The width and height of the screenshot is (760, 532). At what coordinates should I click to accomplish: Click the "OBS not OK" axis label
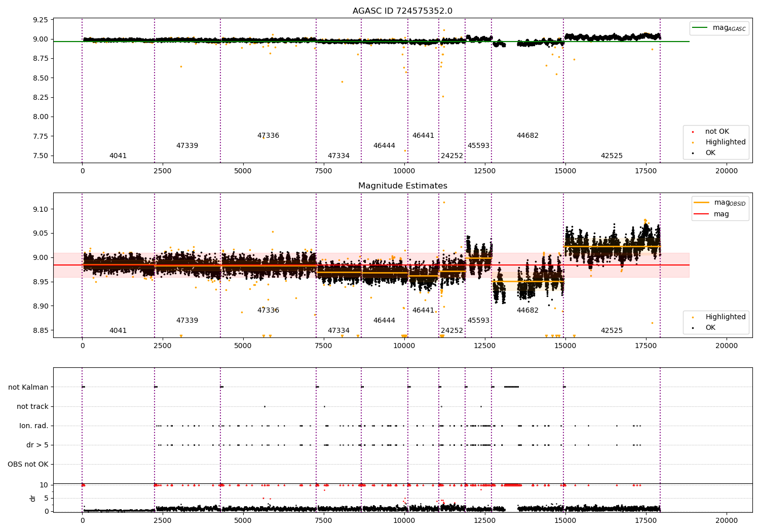tap(28, 464)
